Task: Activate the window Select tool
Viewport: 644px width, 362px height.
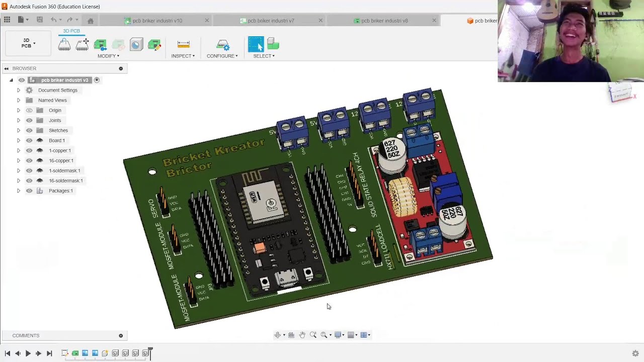Action: point(256,44)
